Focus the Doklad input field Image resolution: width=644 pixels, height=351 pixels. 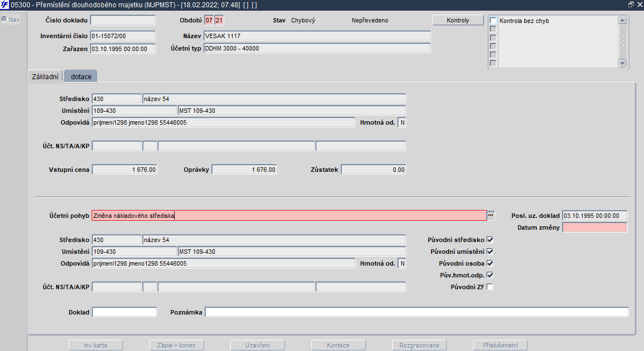pyautogui.click(x=124, y=312)
